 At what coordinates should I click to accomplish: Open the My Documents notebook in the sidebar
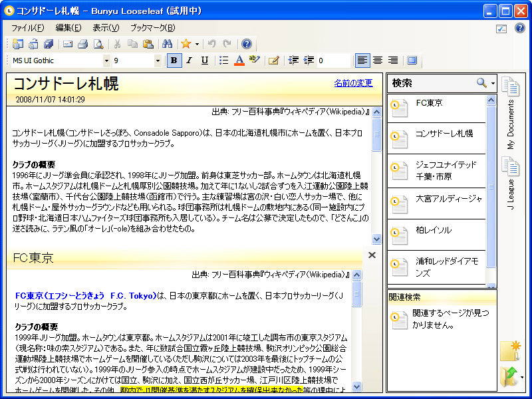511,113
